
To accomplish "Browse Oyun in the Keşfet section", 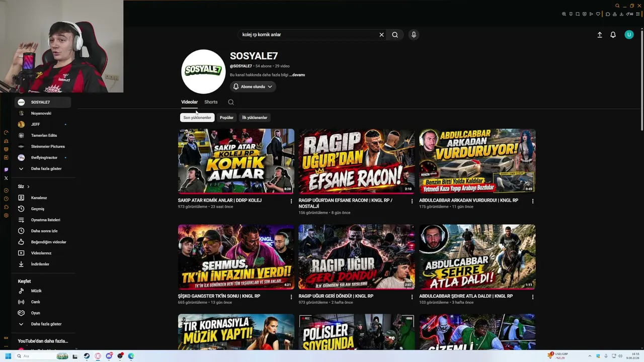I will tap(43, 313).
